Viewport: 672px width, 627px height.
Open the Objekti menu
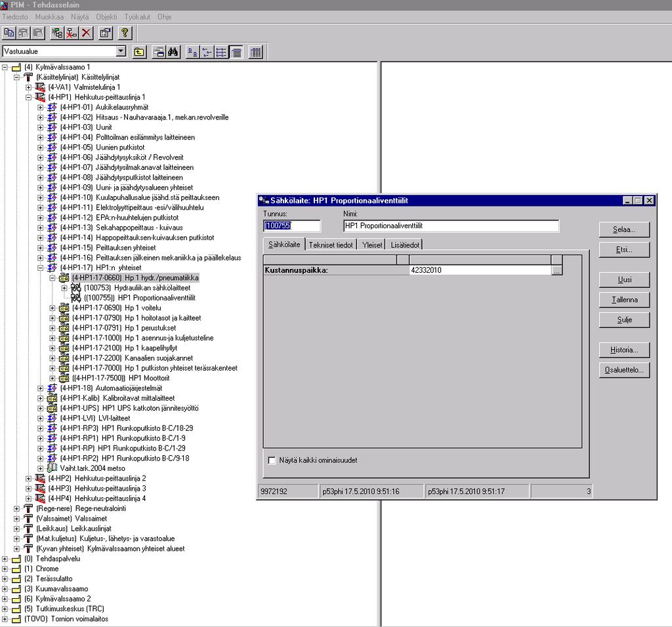[x=106, y=16]
